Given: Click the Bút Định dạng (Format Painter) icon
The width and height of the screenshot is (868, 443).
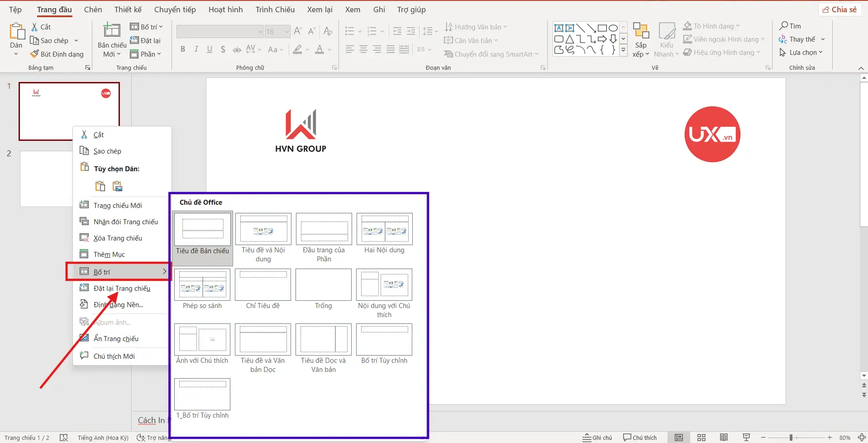Looking at the screenshot, I should (34, 53).
